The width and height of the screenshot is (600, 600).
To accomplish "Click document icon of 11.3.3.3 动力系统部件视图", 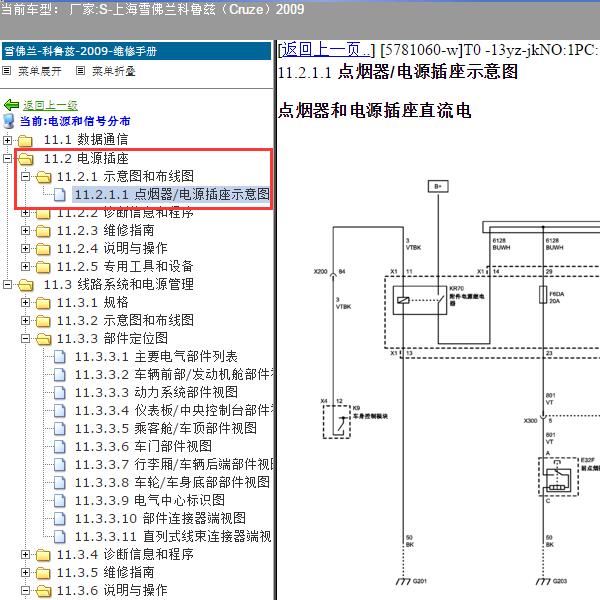I will (59, 393).
